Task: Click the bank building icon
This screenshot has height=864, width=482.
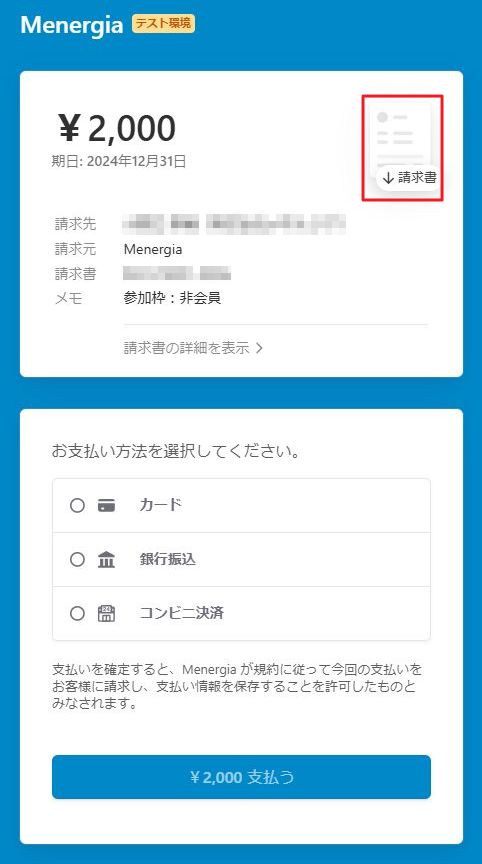Action: click(106, 560)
